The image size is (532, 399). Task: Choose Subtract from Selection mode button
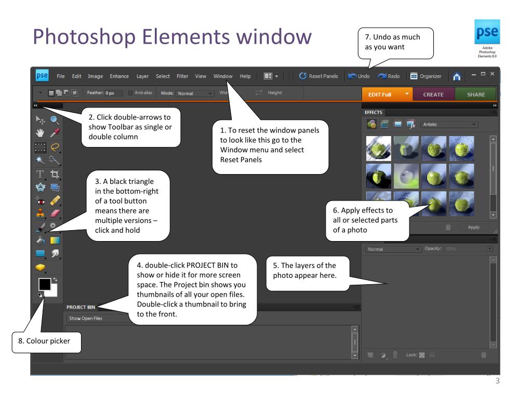click(66, 92)
